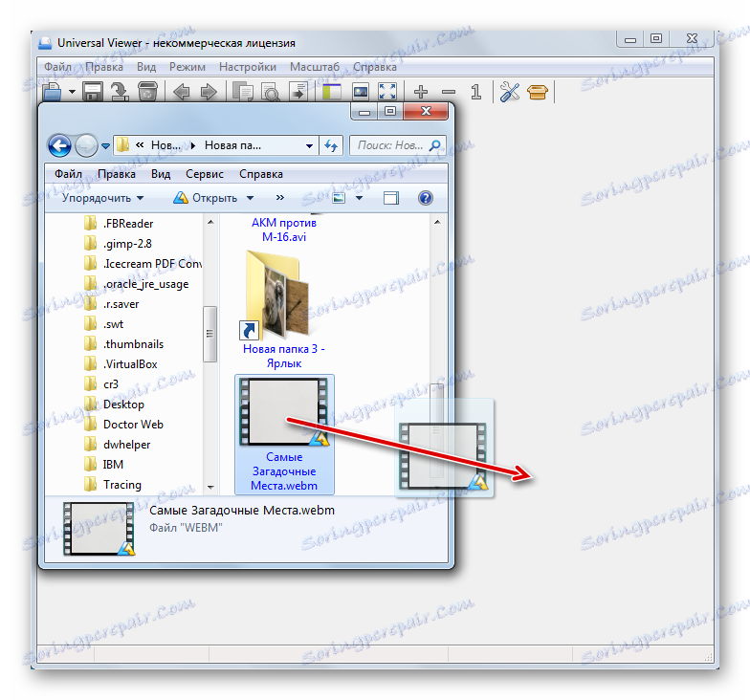Open Universal Viewer Файл menu
The image size is (750, 700).
(x=57, y=67)
